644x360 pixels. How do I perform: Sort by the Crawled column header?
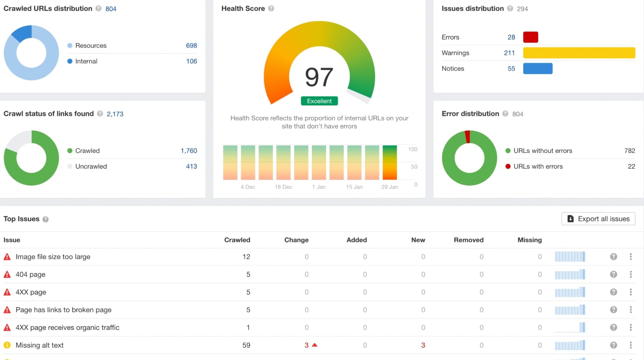coord(237,240)
